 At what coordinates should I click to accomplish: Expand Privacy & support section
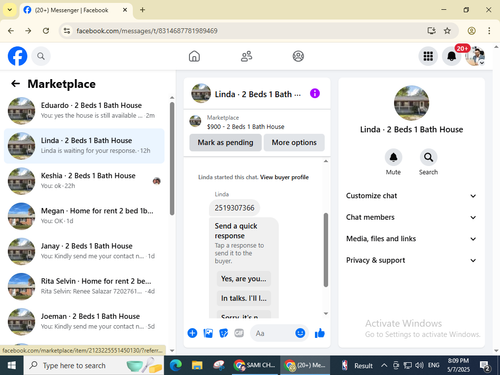pos(411,260)
